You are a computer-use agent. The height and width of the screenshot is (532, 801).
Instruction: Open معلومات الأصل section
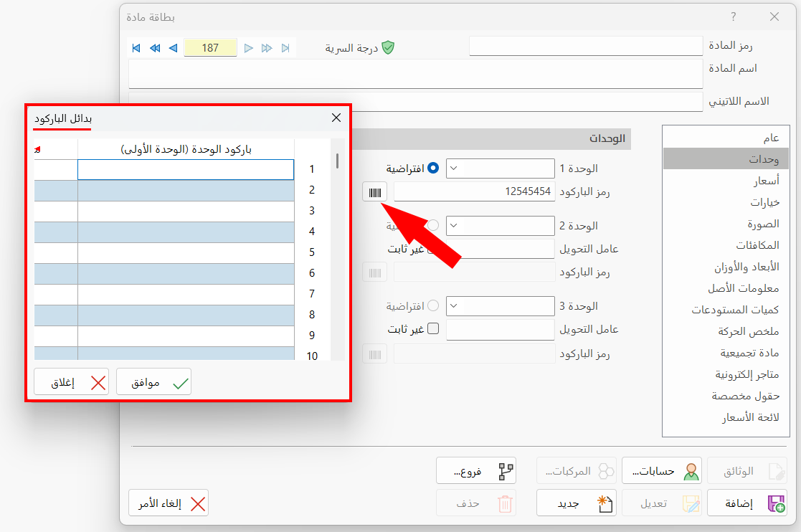(726, 288)
